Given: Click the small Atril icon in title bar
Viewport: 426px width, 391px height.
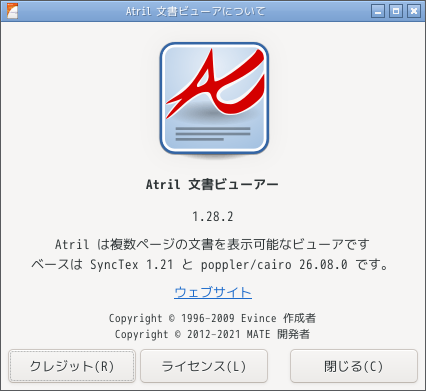Looking at the screenshot, I should pyautogui.click(x=12, y=11).
